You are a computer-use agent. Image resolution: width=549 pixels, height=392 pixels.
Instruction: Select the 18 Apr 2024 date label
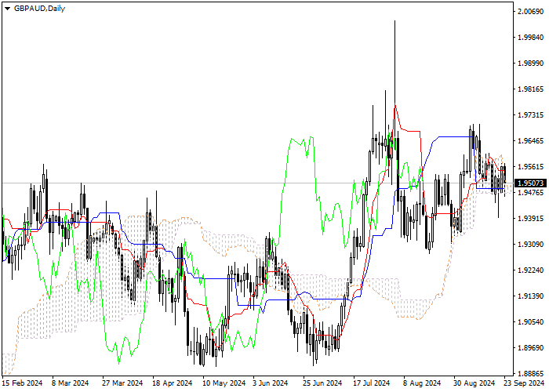click(173, 383)
